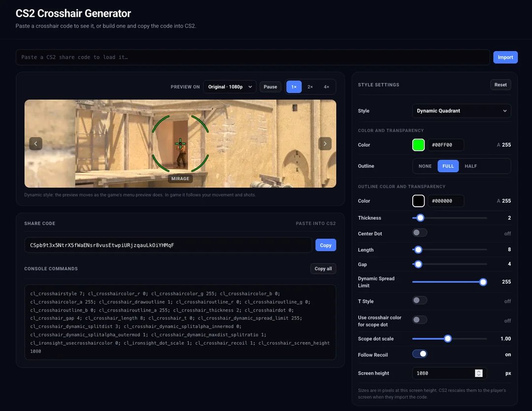Viewport: 532px width, 411px height.
Task: Open the black outline color swatch
Action: [418, 201]
